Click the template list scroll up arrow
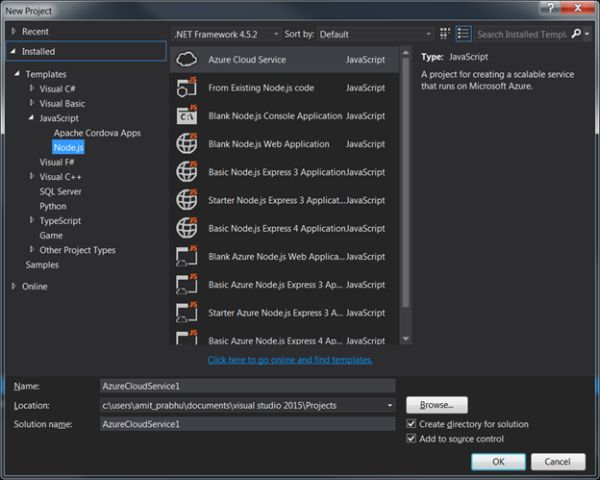This screenshot has width=600, height=480. (x=406, y=52)
